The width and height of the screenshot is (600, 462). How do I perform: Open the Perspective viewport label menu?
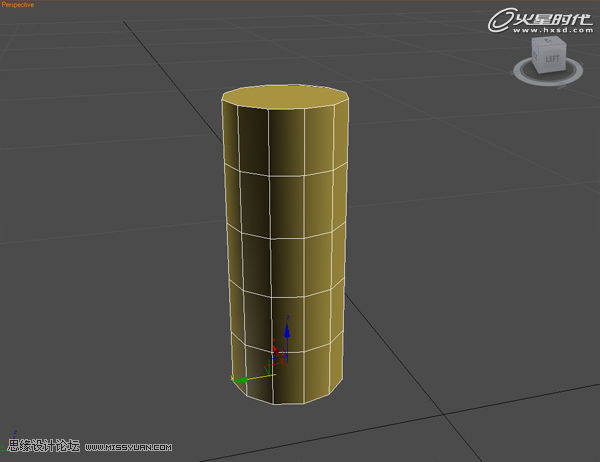tap(18, 5)
